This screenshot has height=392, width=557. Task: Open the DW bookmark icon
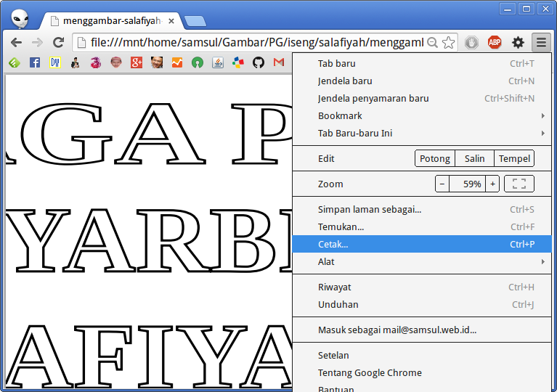(55, 63)
